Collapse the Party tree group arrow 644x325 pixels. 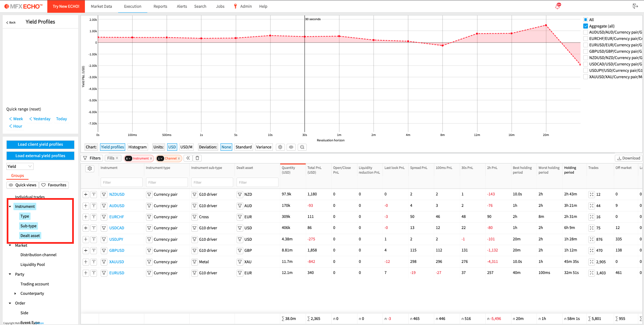coord(10,274)
